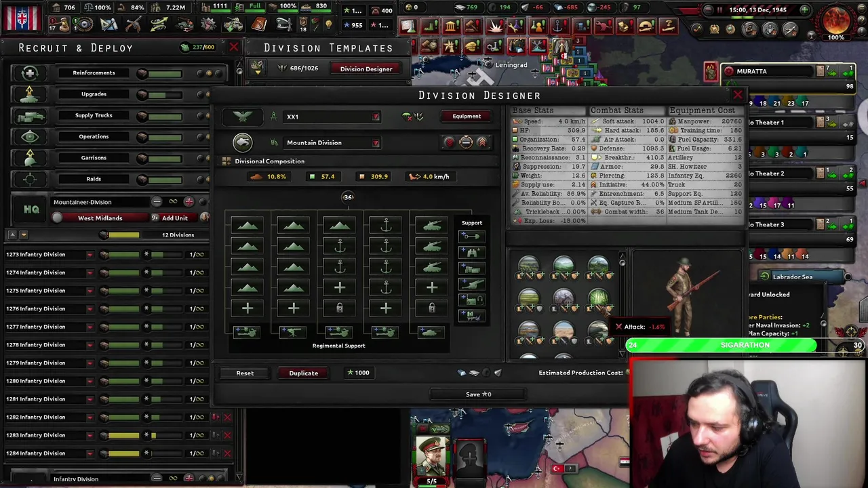Expand the 1277 Infantry Division row arrow
Image resolution: width=868 pixels, height=488 pixels.
pos(90,327)
